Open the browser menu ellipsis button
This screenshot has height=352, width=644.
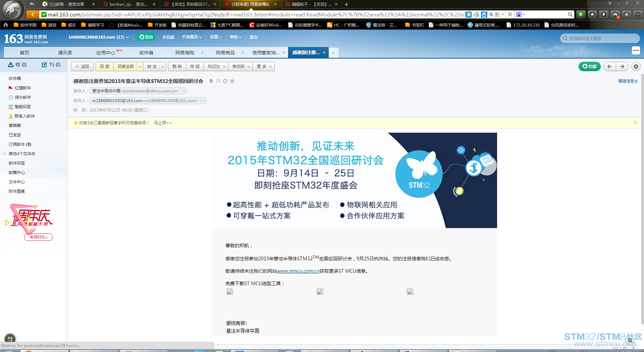(638, 14)
